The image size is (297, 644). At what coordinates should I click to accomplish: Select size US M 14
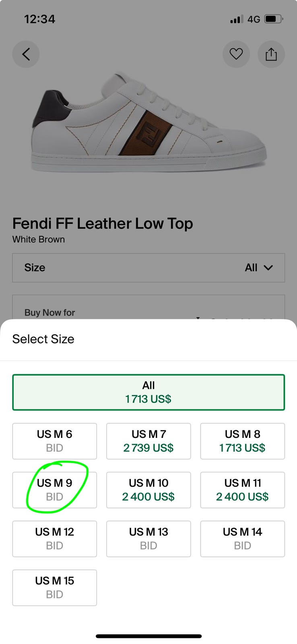pos(242,539)
